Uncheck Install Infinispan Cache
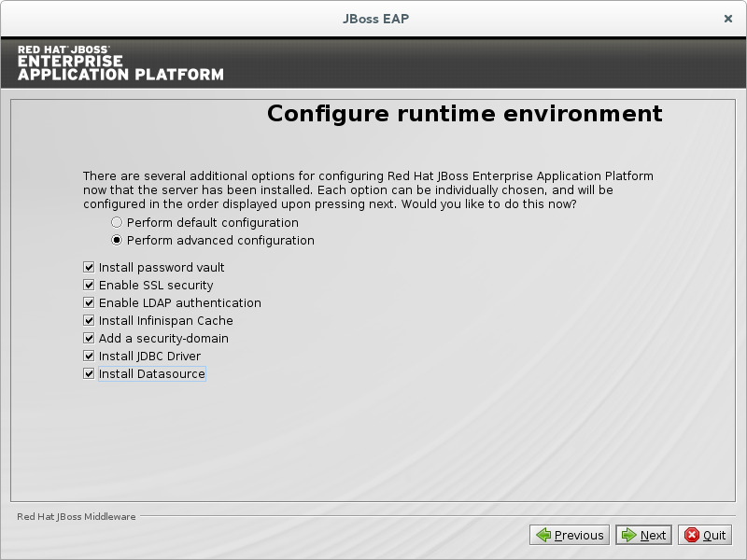 click(x=90, y=321)
